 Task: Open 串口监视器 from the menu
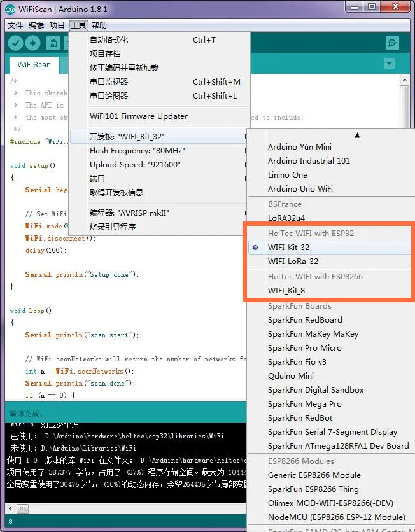tap(160, 81)
